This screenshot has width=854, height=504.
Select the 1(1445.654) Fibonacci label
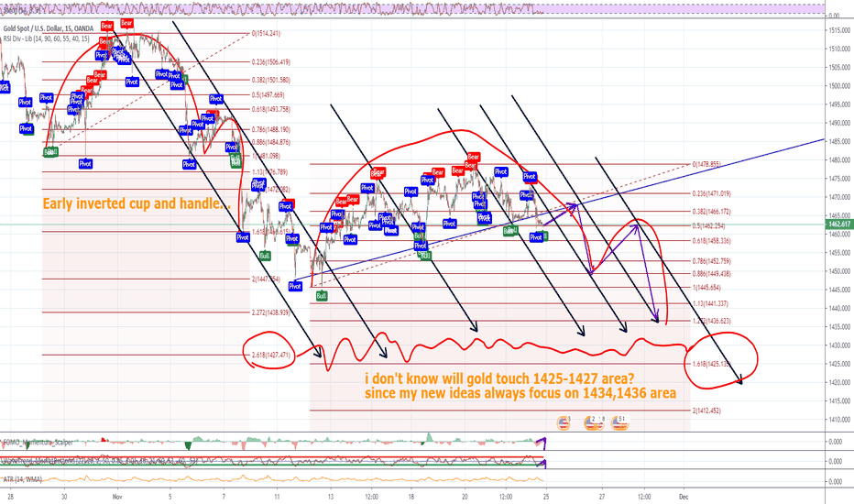[x=706, y=287]
